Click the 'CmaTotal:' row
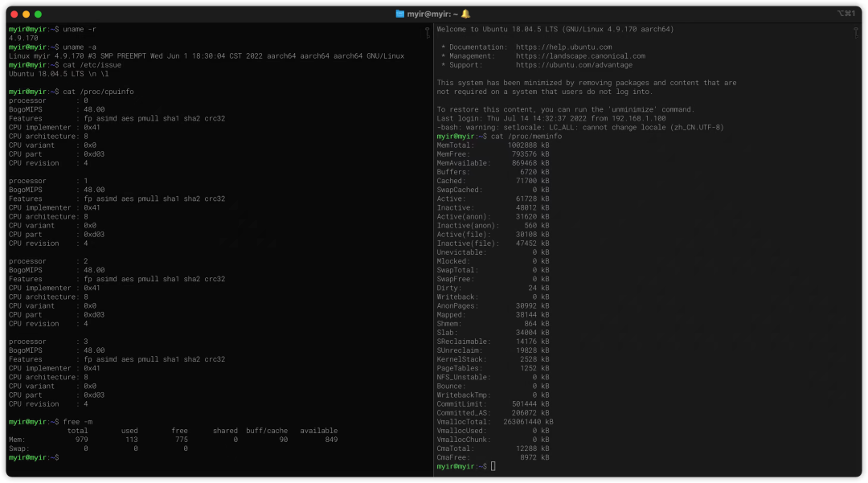The image size is (868, 483). pyautogui.click(x=493, y=448)
